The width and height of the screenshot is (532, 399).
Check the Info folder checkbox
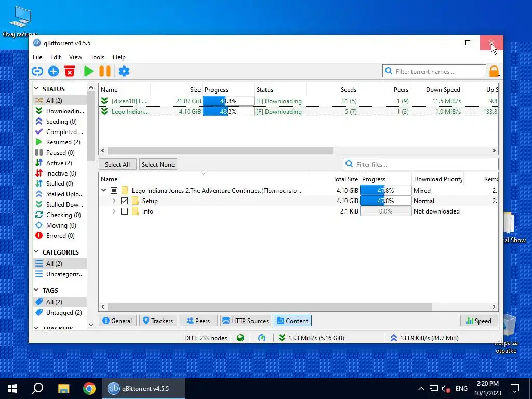click(x=124, y=211)
